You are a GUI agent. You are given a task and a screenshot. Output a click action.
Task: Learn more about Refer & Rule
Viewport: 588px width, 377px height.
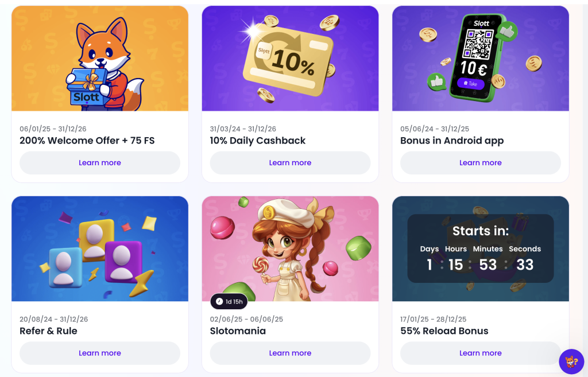(100, 353)
